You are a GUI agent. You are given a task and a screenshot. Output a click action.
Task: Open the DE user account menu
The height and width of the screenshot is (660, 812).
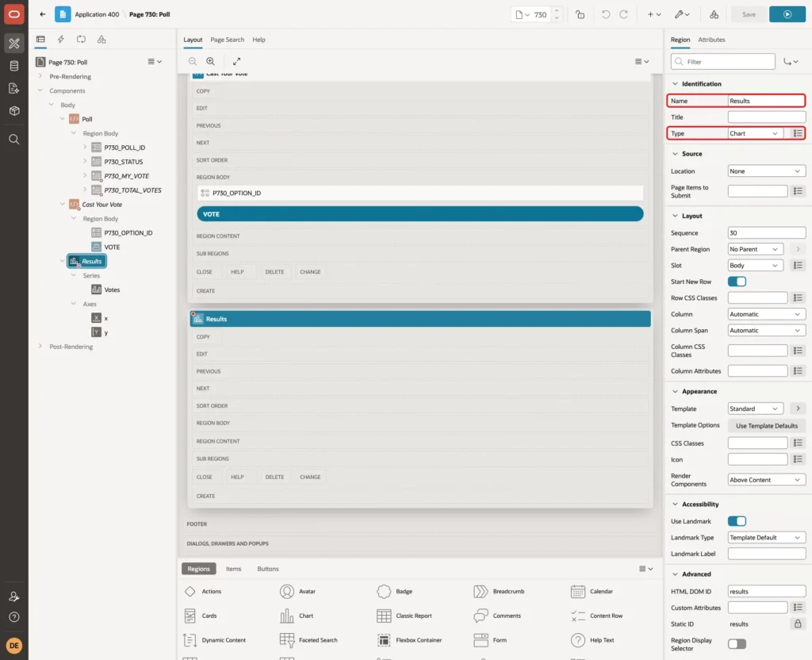[14, 646]
